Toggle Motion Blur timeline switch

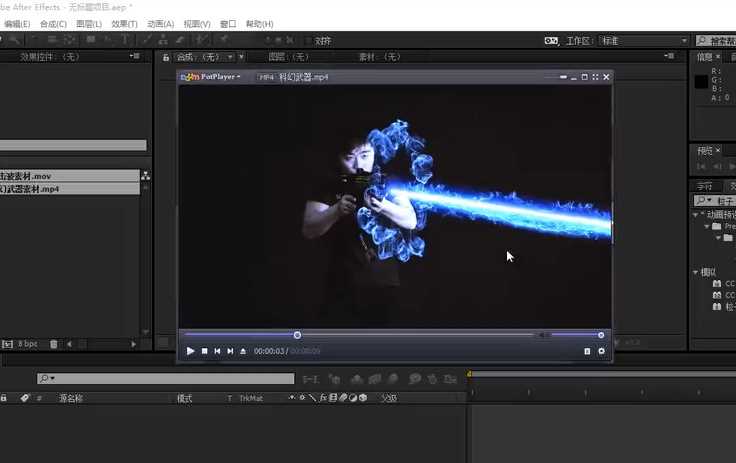(x=393, y=379)
